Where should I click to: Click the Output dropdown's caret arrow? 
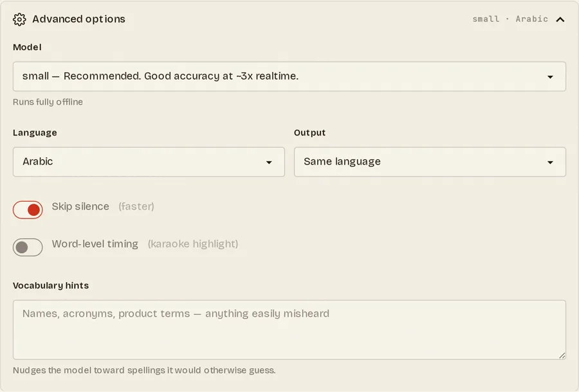coord(550,162)
